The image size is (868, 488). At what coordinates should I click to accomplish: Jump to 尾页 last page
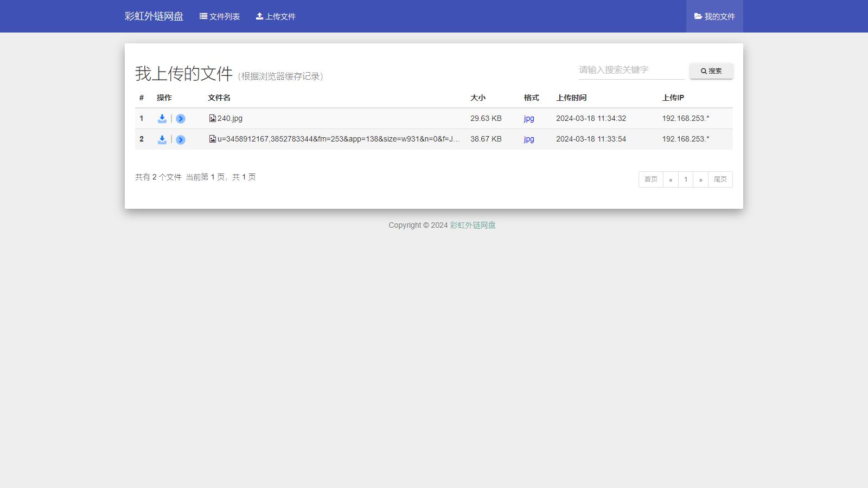coord(720,179)
